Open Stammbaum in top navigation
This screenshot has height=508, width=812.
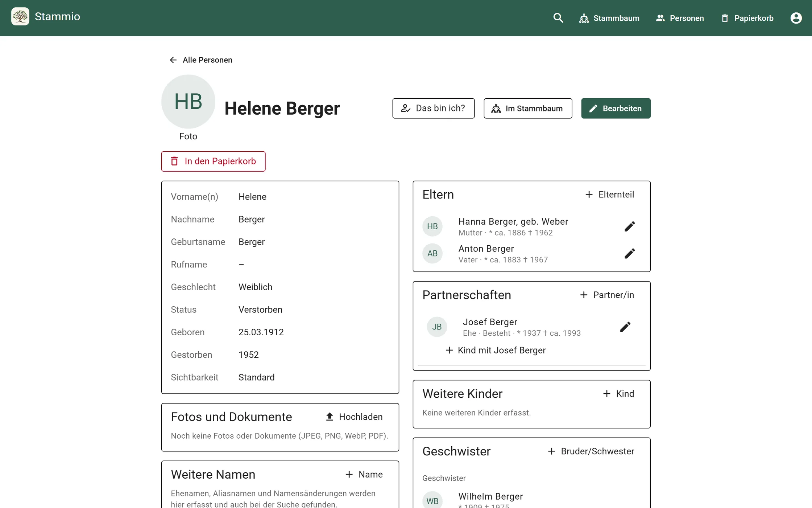609,18
